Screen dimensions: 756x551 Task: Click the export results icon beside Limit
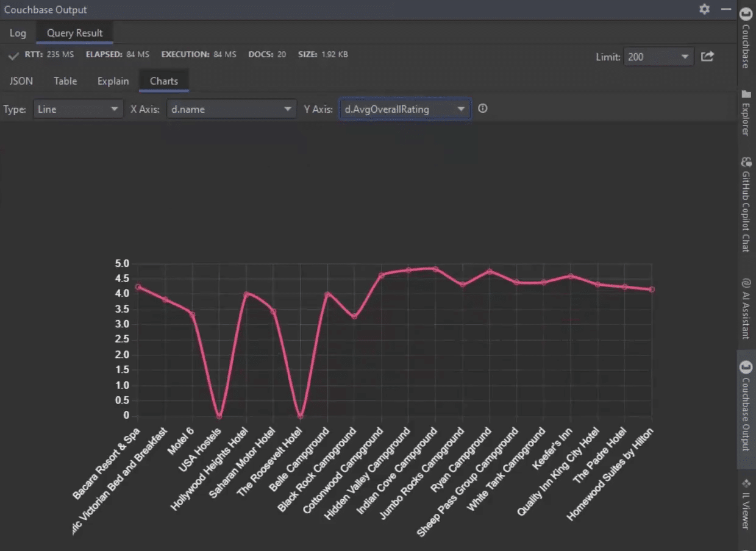click(x=707, y=56)
